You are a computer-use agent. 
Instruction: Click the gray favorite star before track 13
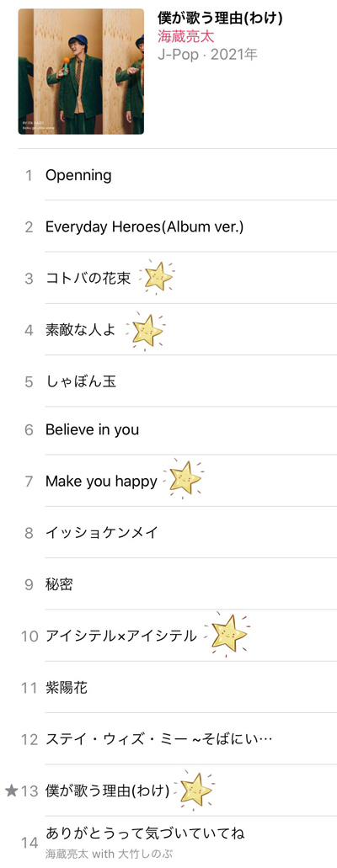click(x=11, y=791)
